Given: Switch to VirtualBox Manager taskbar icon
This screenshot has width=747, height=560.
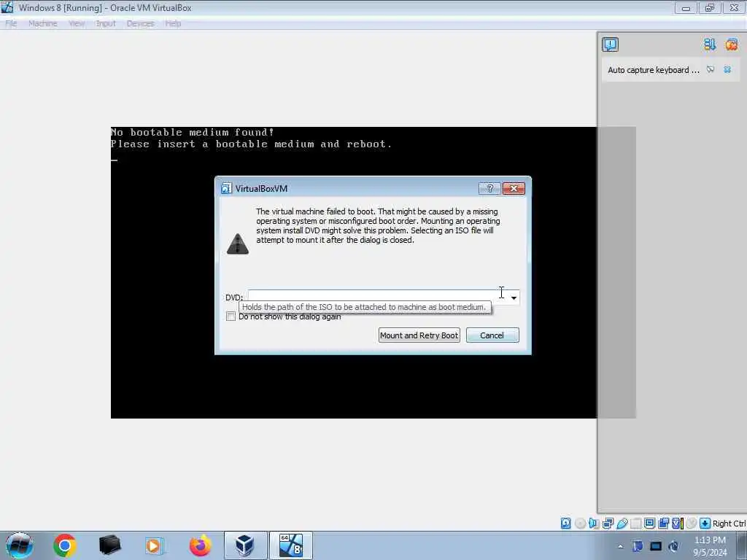Looking at the screenshot, I should pyautogui.click(x=245, y=545).
